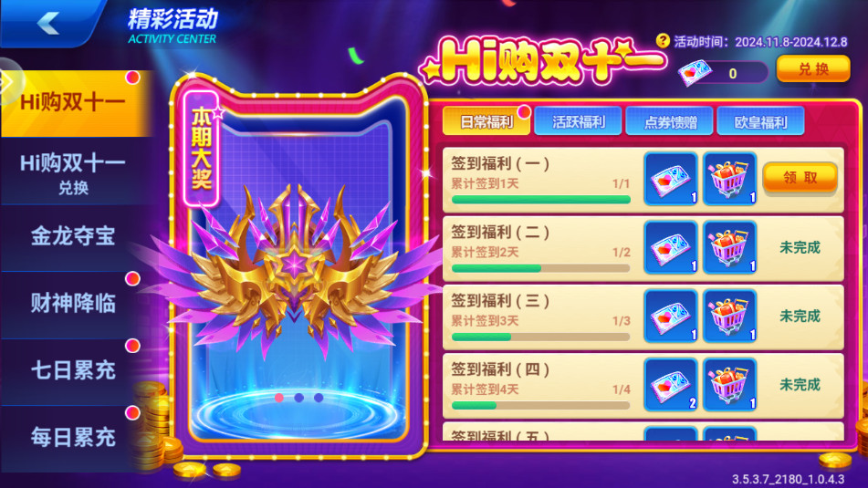
Task: Click the back arrow icon
Action: coord(48,23)
